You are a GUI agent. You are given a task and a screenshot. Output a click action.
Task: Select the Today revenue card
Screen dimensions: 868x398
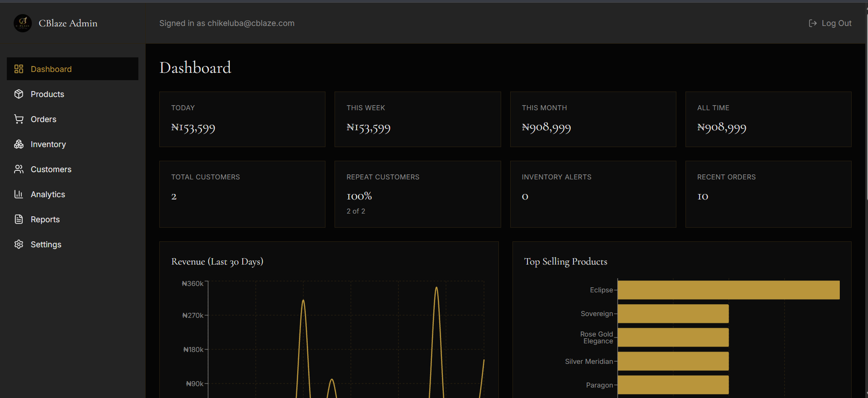(242, 119)
